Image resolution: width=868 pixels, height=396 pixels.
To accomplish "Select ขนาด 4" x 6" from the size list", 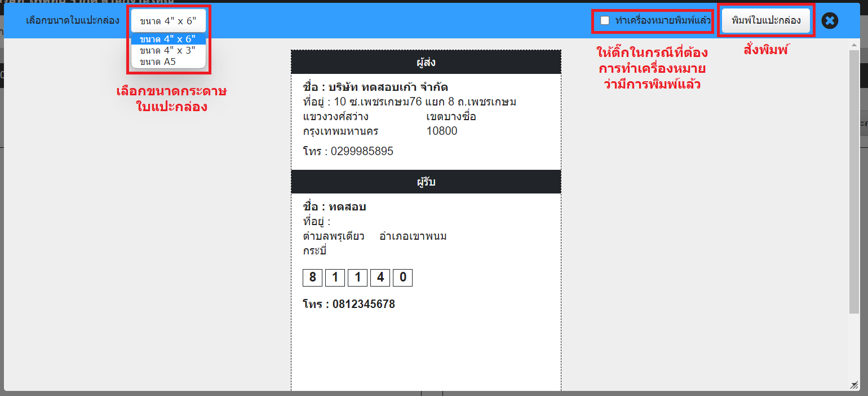I will click(168, 39).
